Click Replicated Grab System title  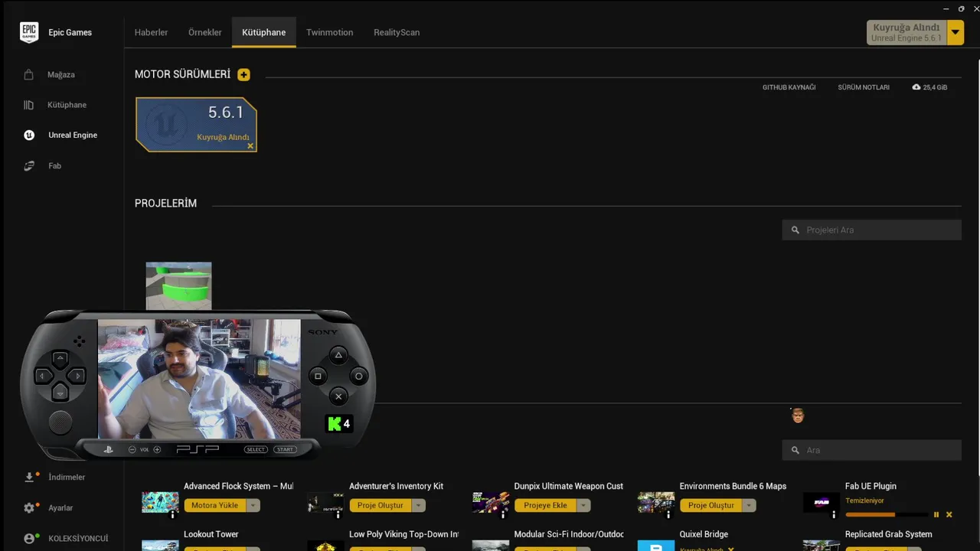point(889,534)
